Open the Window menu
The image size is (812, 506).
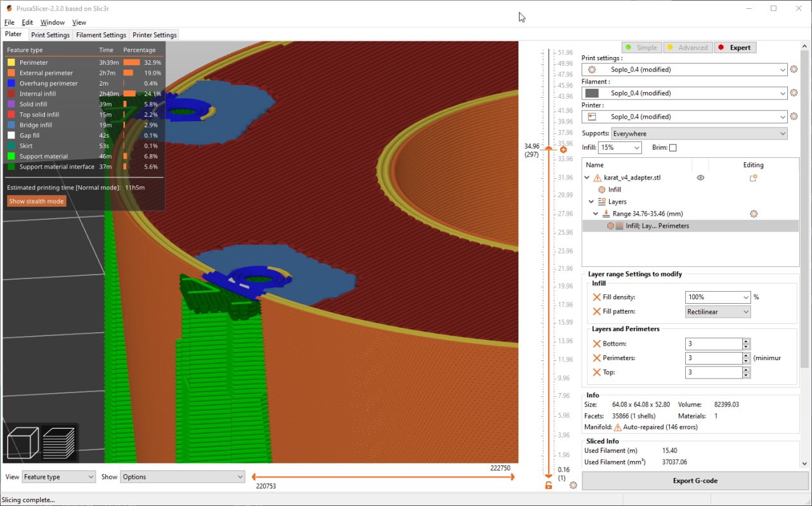tap(53, 22)
